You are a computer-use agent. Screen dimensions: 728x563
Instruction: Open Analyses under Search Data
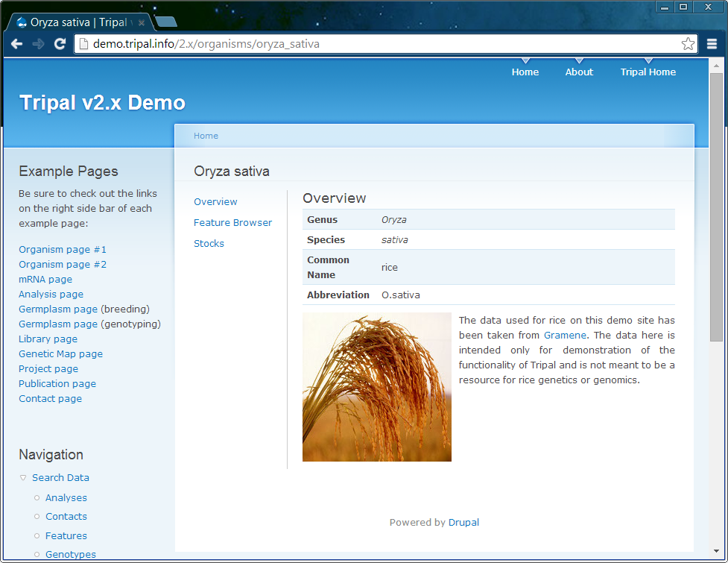click(x=66, y=497)
